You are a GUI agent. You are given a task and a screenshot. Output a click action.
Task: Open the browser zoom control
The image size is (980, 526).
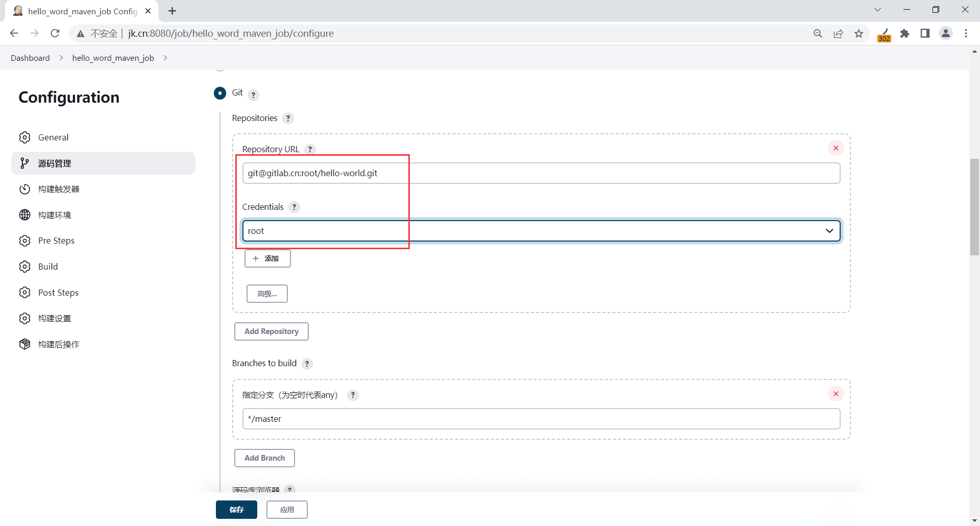pos(818,34)
